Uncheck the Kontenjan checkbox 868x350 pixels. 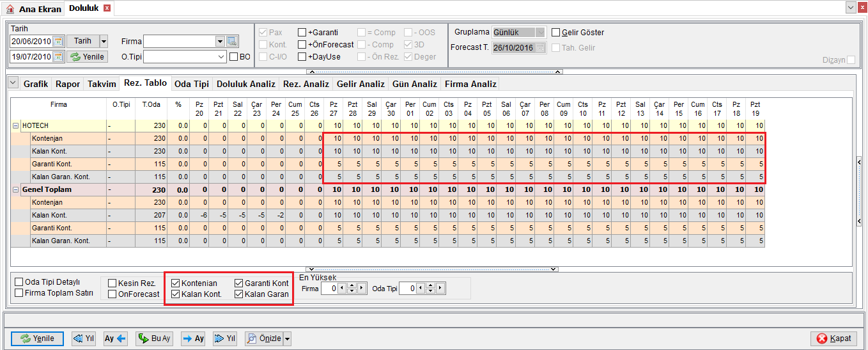175,283
